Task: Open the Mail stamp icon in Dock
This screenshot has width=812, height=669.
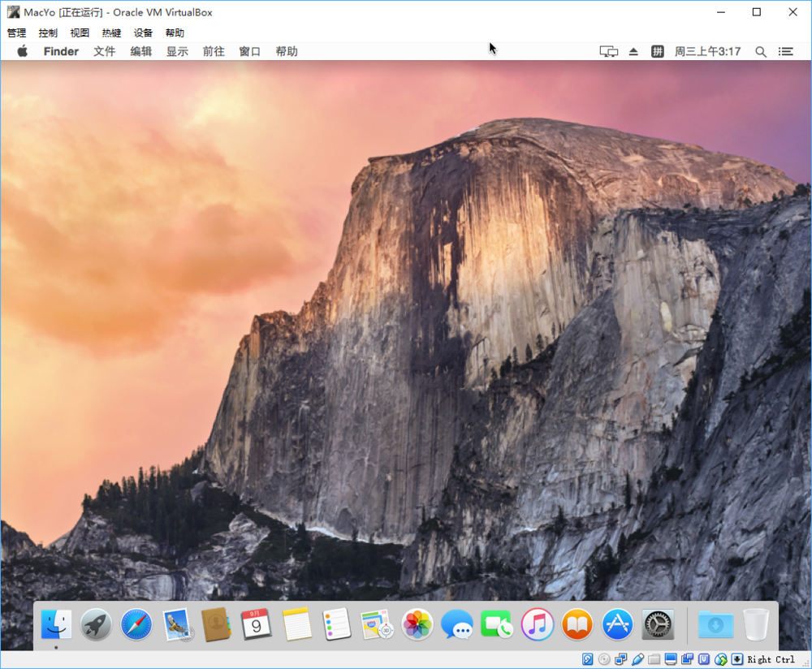Action: pyautogui.click(x=176, y=624)
